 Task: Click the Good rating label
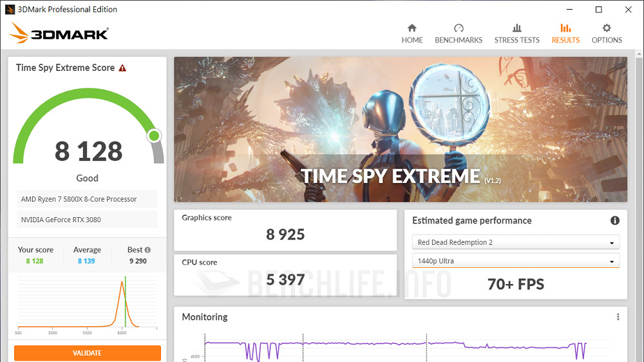[87, 178]
